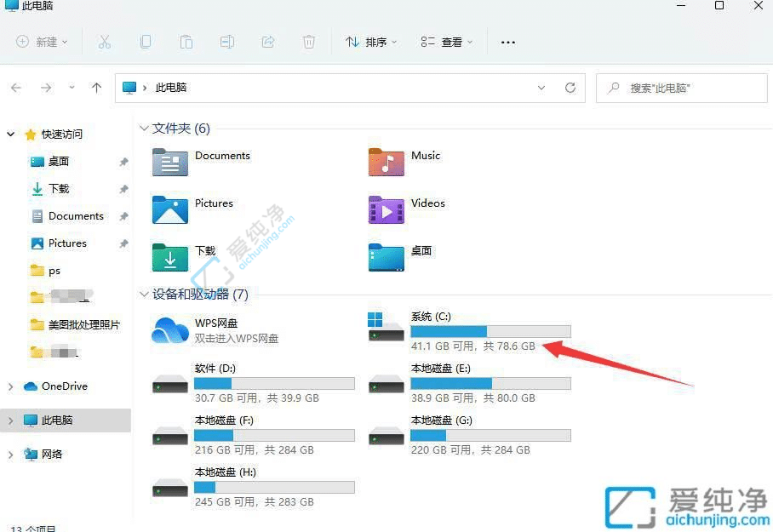Select the Cut icon in the toolbar
The height and width of the screenshot is (532, 773).
click(105, 41)
